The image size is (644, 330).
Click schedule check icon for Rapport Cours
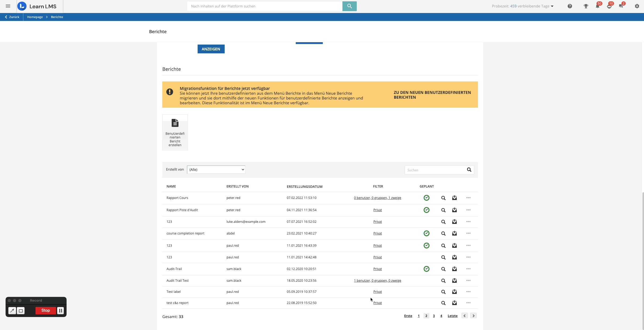coord(427,198)
